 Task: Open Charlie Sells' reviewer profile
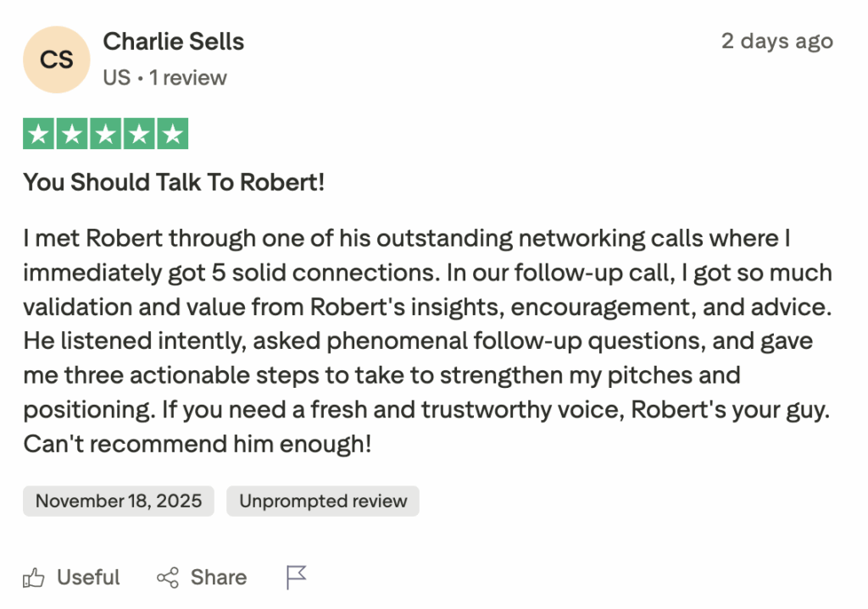pos(174,42)
